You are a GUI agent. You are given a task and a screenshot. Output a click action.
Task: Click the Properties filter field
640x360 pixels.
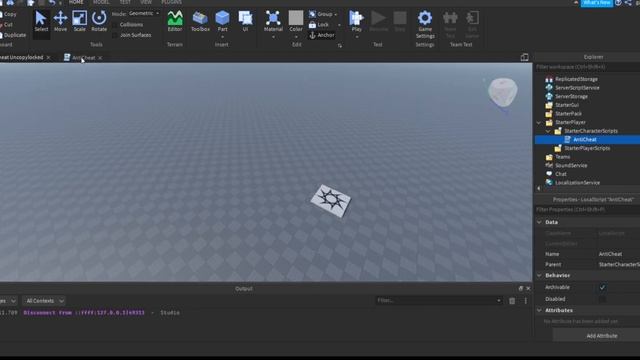point(587,209)
